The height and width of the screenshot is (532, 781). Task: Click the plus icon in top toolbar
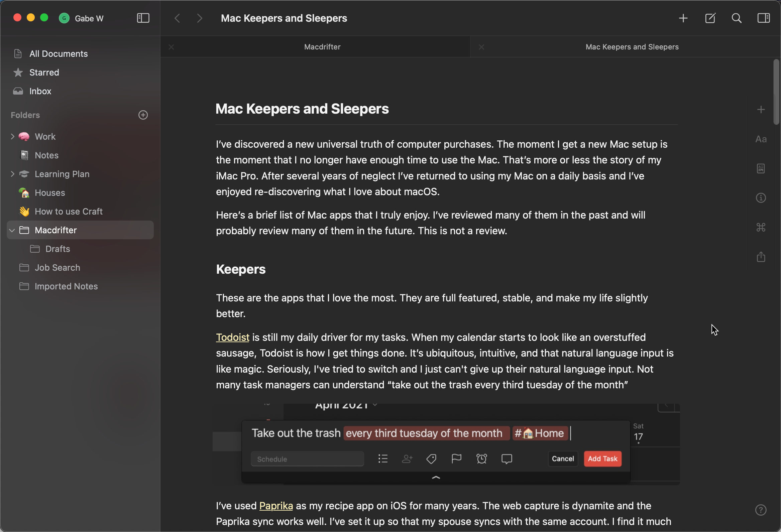click(x=683, y=18)
